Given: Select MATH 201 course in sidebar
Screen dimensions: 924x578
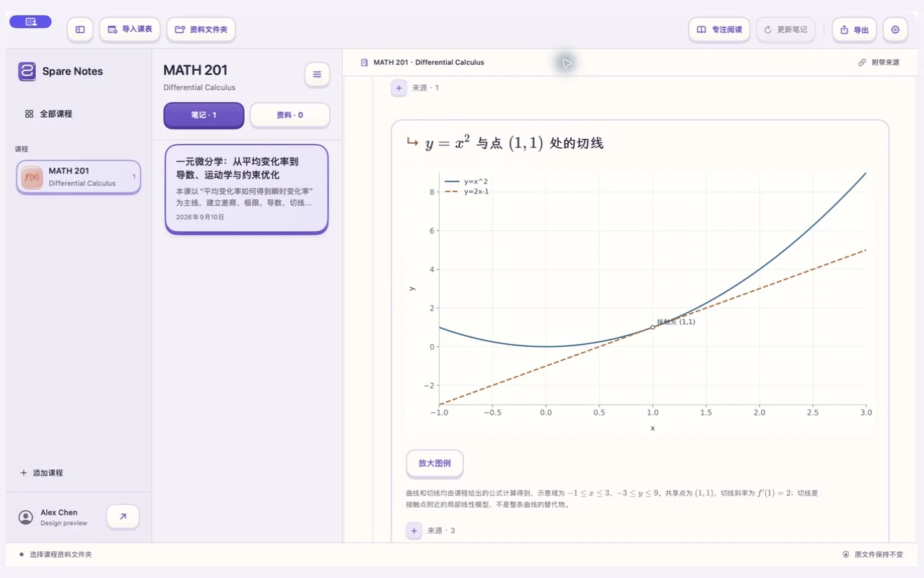Looking at the screenshot, I should [x=79, y=177].
